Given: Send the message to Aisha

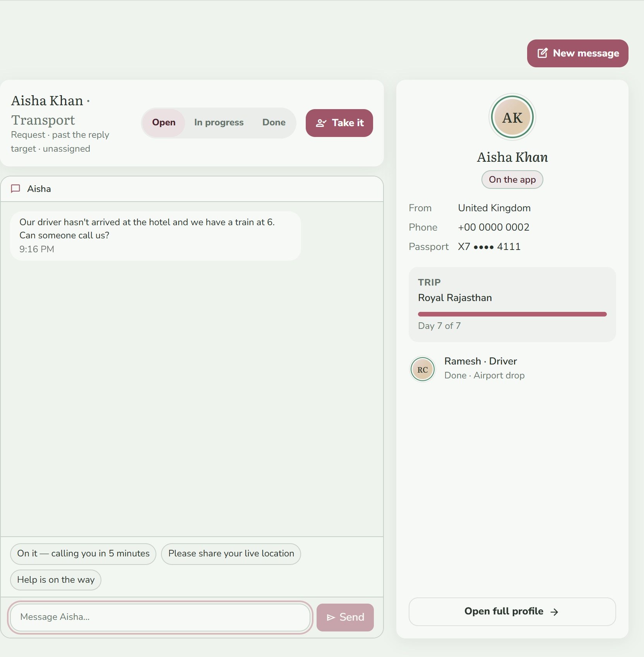Looking at the screenshot, I should pyautogui.click(x=345, y=617).
